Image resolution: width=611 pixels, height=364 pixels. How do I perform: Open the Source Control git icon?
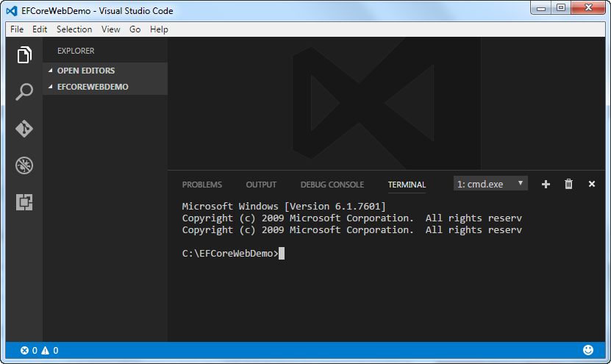[x=24, y=129]
